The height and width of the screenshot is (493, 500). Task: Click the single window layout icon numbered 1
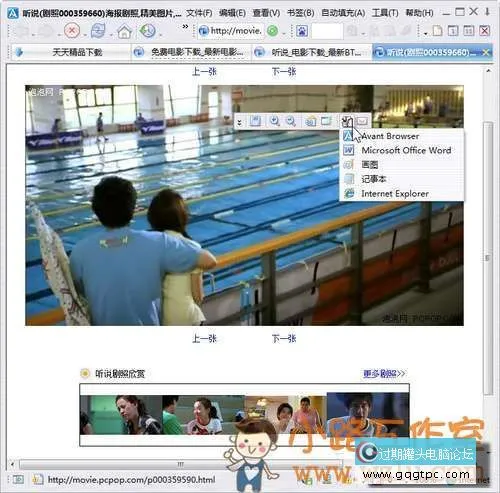(453, 31)
